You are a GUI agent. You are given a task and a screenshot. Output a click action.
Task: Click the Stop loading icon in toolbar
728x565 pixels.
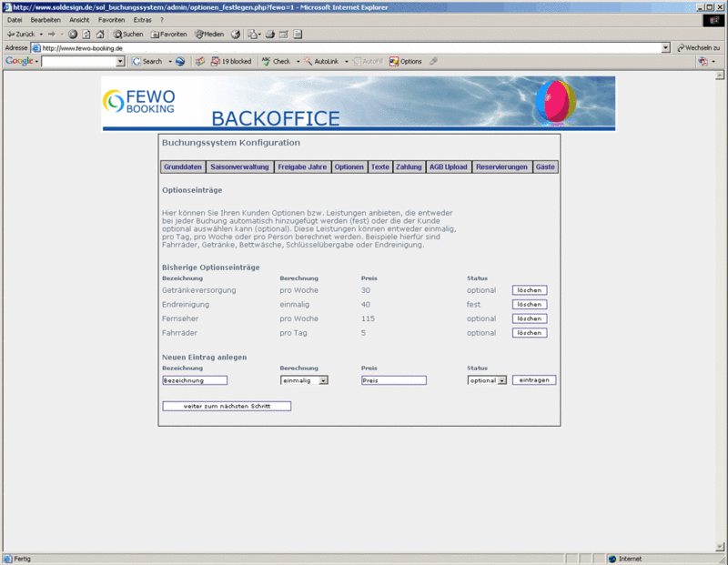73,34
